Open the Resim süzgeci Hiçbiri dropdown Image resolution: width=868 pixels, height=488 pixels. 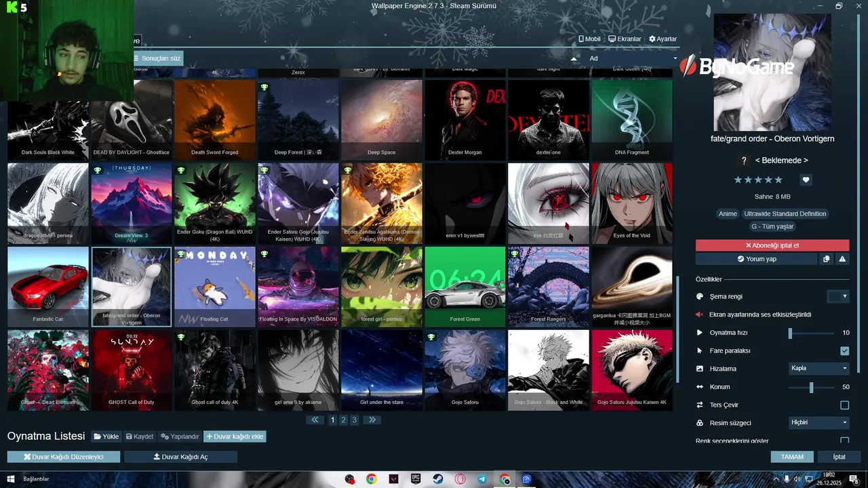point(818,422)
